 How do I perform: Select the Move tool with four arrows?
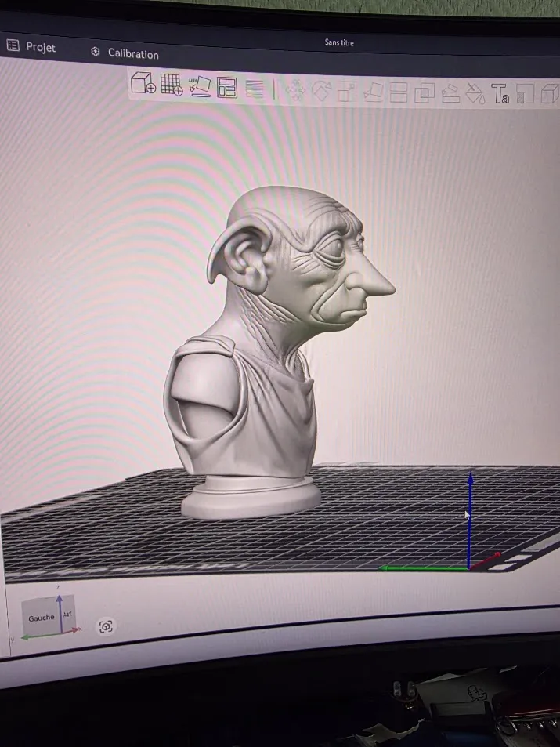(295, 90)
